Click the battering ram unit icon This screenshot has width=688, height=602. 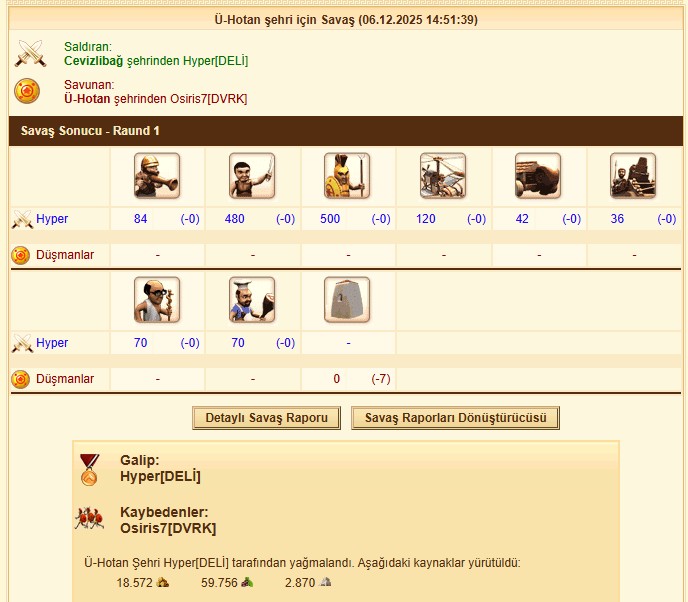click(538, 176)
